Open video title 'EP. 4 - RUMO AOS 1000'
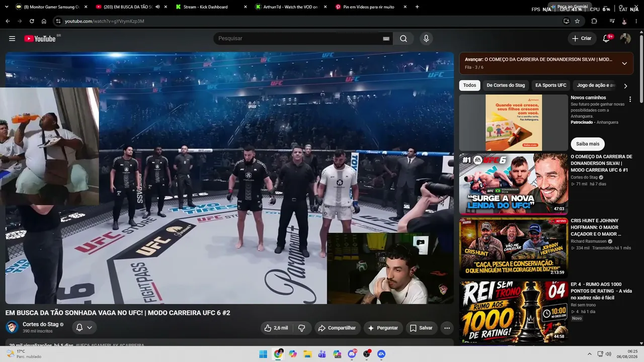Image resolution: width=644 pixels, height=362 pixels. pos(601,291)
